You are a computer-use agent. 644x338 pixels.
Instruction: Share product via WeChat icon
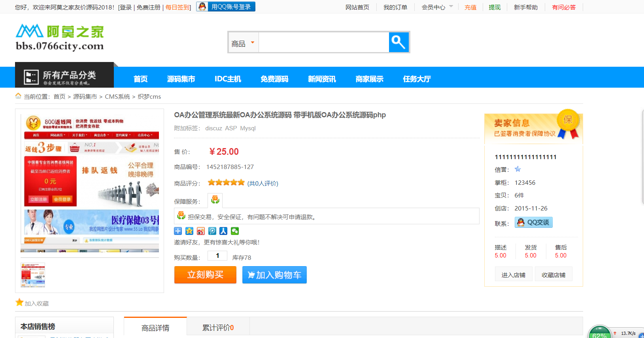235,231
